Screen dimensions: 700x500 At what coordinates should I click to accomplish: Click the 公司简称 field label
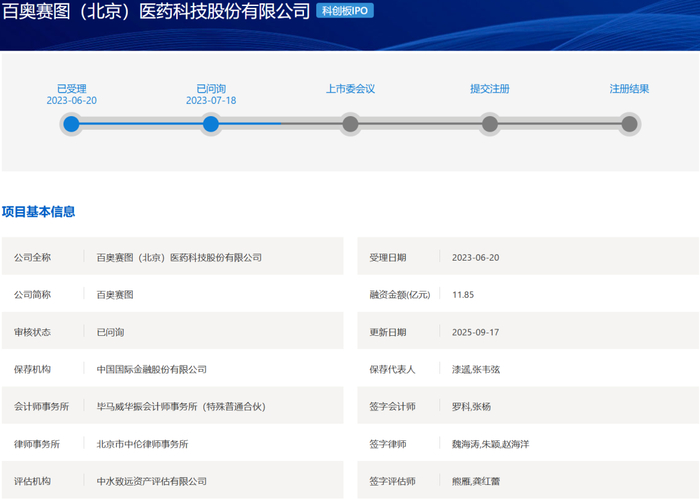pos(32,295)
